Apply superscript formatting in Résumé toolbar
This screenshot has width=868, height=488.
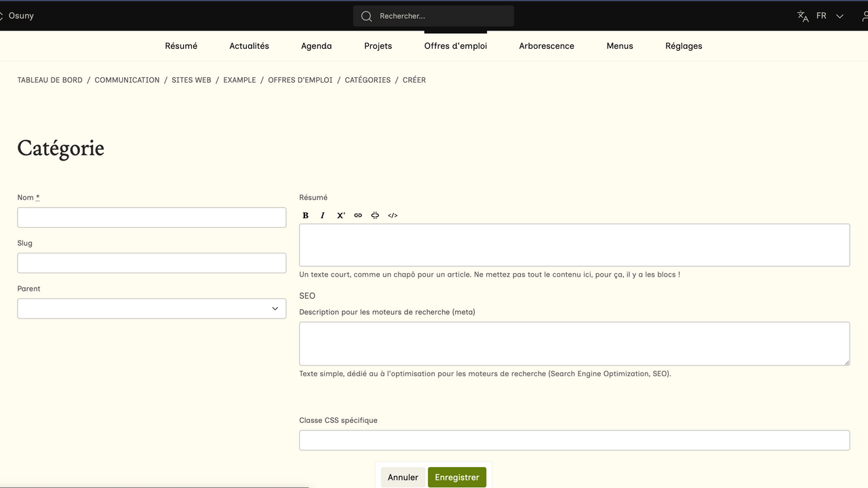coord(341,216)
